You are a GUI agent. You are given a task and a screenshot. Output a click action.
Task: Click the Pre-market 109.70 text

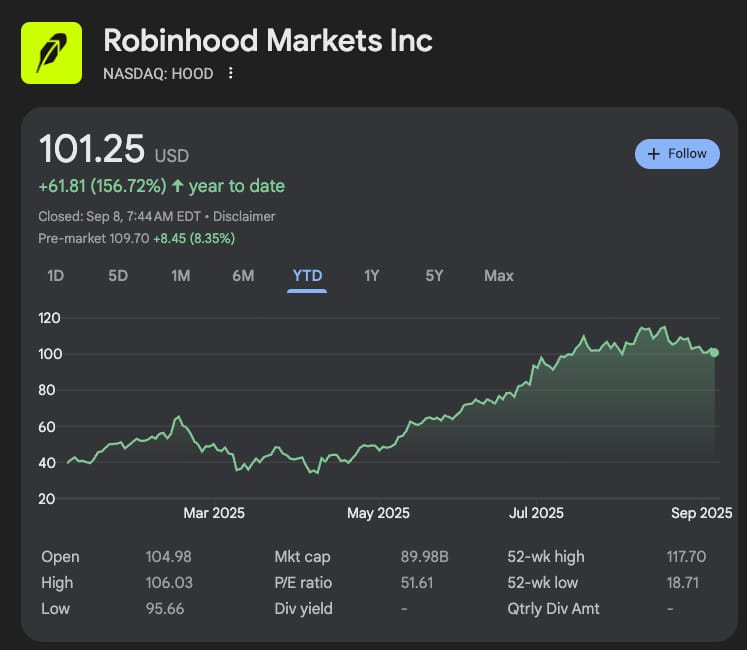coord(94,238)
